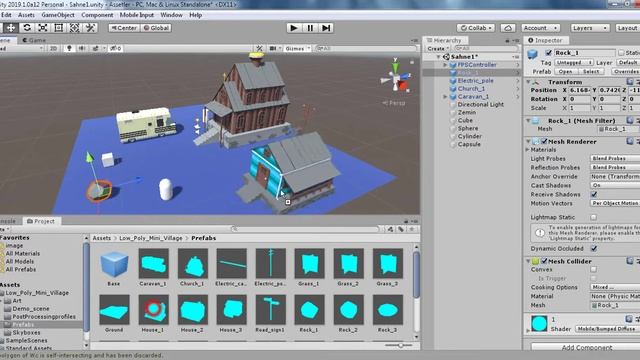Toggle Receive Shadows checkbox
This screenshot has width=640, height=360.
(594, 194)
